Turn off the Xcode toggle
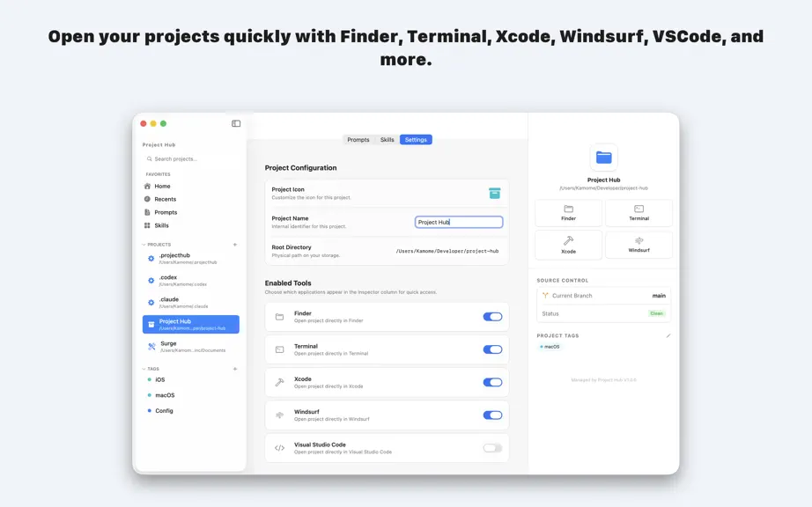812x507 pixels. click(x=492, y=382)
